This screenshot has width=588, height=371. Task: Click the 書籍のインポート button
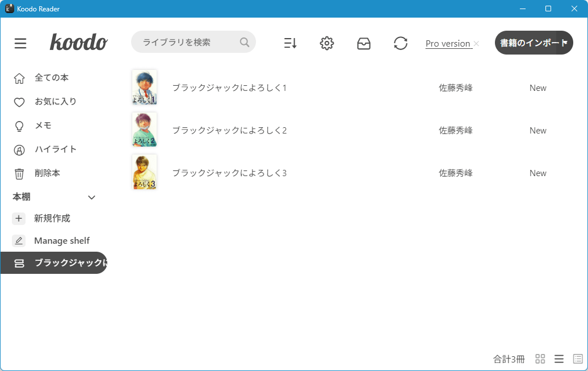pyautogui.click(x=534, y=43)
